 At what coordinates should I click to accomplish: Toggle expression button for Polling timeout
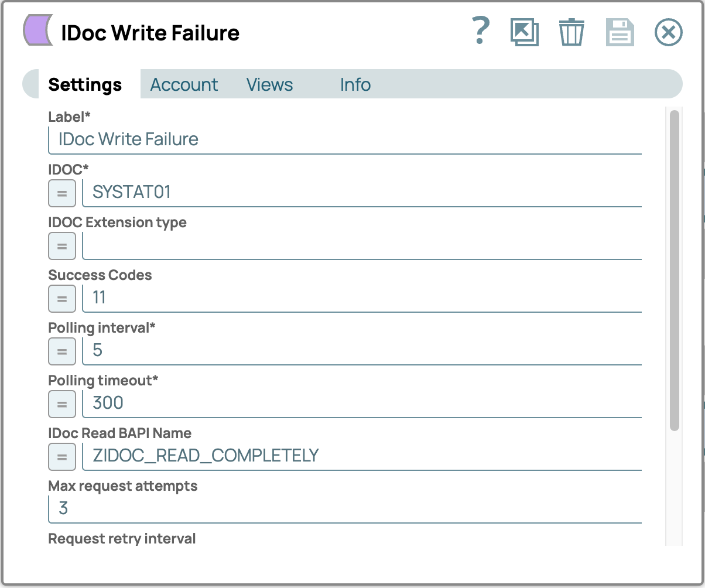[x=62, y=404]
